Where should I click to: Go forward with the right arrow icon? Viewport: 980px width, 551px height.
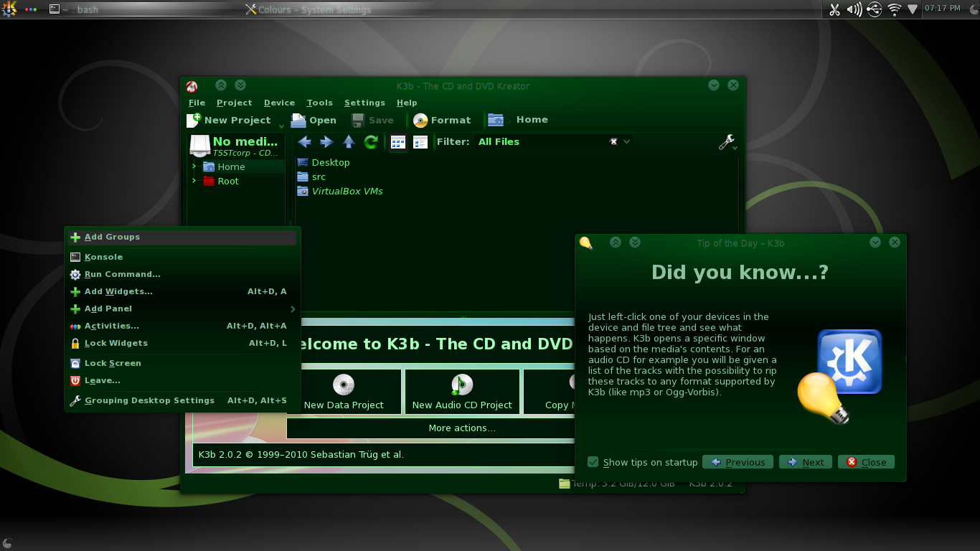(326, 142)
